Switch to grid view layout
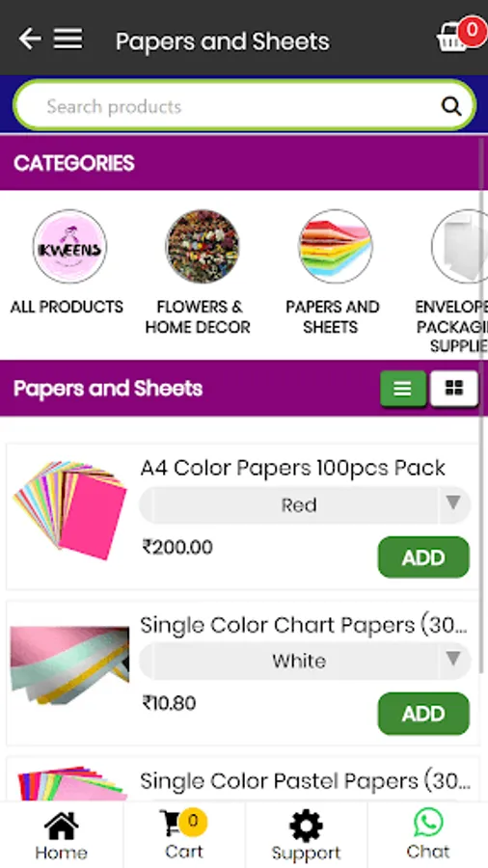 pos(453,389)
